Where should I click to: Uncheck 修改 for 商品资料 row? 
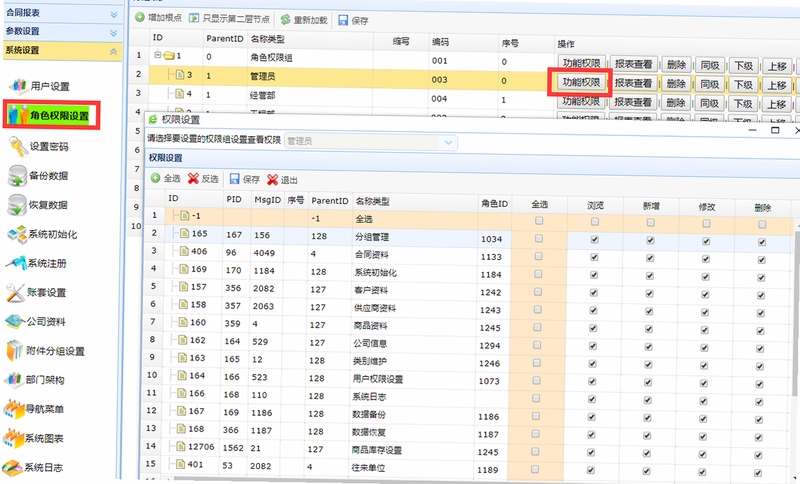click(x=705, y=330)
